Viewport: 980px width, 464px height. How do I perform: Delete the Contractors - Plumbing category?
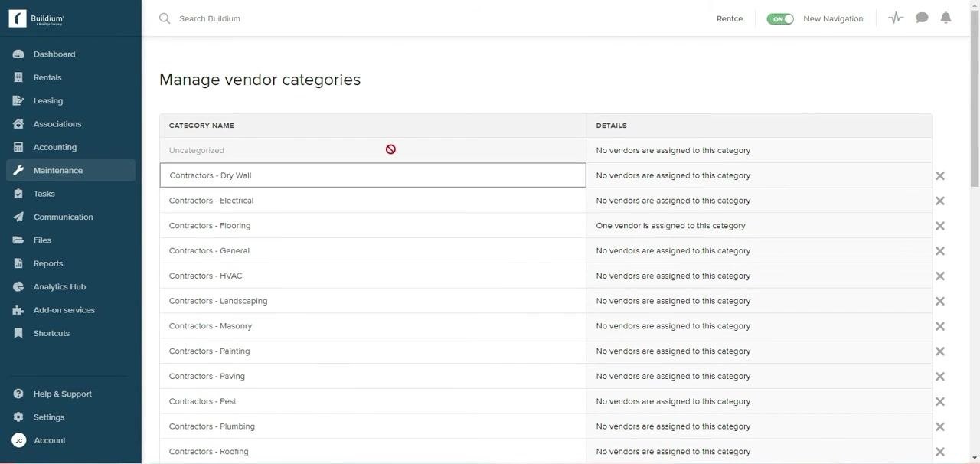click(x=940, y=426)
